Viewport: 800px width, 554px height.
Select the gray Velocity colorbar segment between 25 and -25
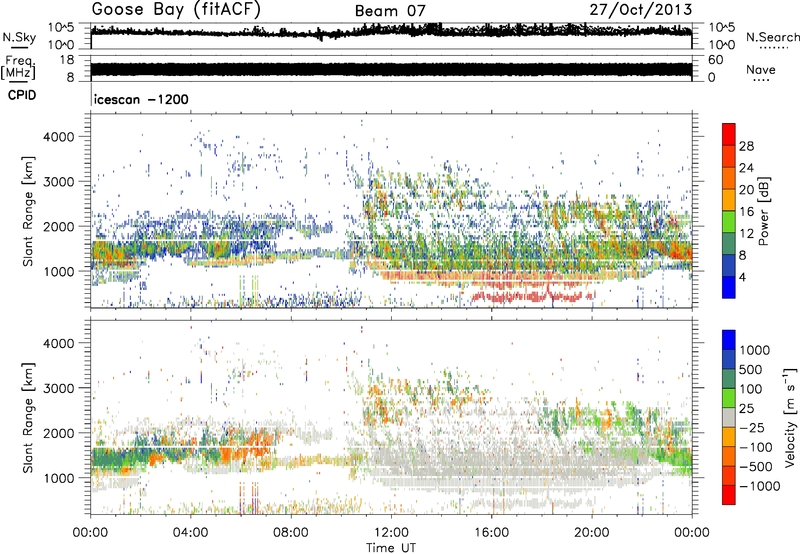tap(729, 417)
